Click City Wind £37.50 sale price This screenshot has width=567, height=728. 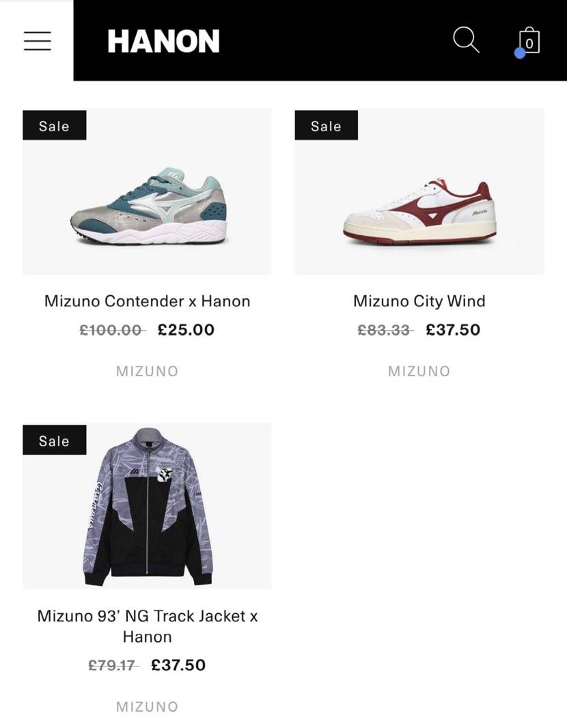(453, 330)
